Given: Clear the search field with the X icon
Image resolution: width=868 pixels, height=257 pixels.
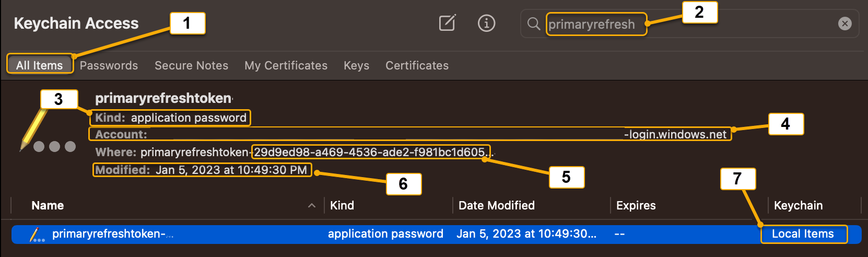Looking at the screenshot, I should click(x=844, y=24).
